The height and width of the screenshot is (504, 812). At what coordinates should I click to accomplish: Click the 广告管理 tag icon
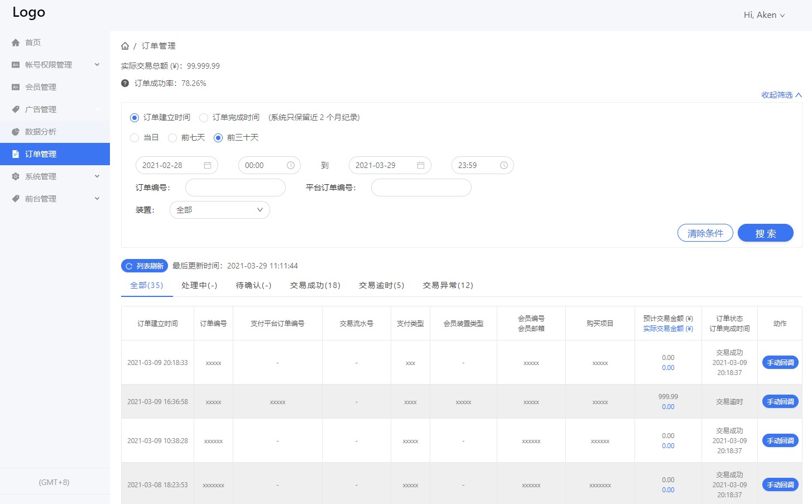click(16, 109)
